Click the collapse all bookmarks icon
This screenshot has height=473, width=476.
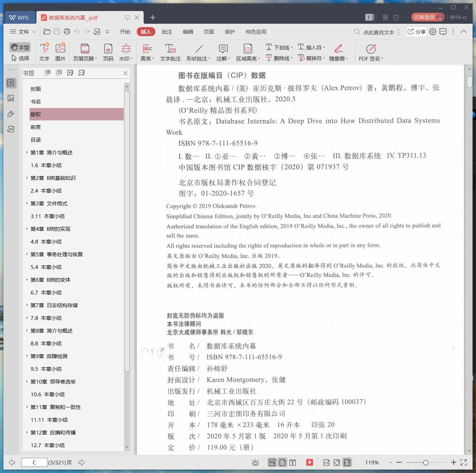click(59, 73)
